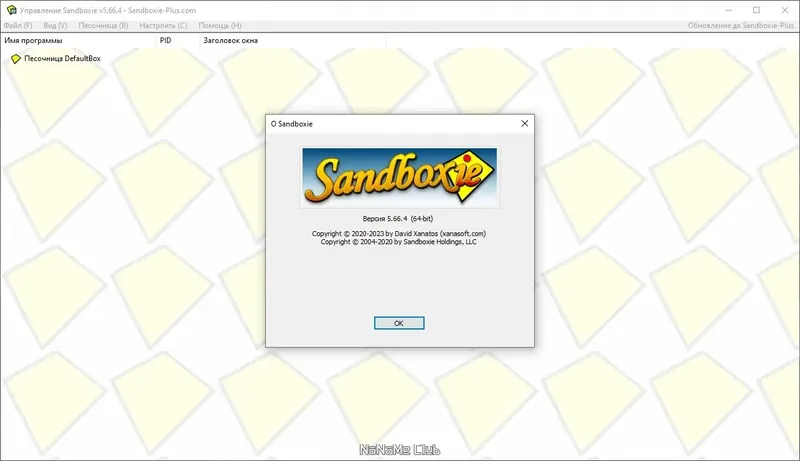This screenshot has height=461, width=800.
Task: Click the David Xanatos copyright line
Action: [399, 234]
